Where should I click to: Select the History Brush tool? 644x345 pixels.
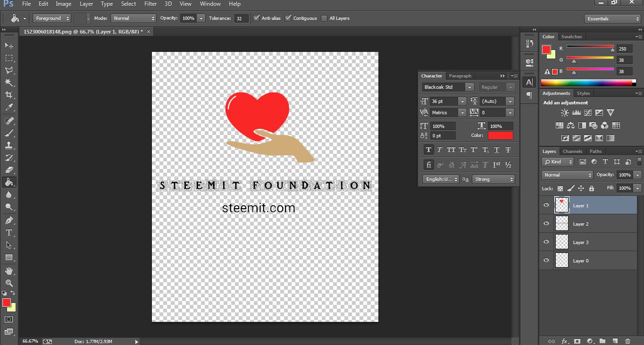point(9,158)
